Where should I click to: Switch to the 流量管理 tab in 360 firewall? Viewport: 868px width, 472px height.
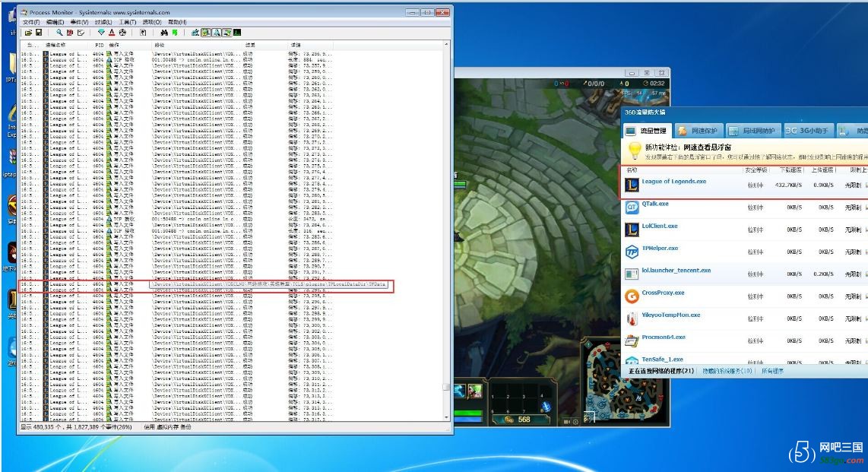pos(647,131)
